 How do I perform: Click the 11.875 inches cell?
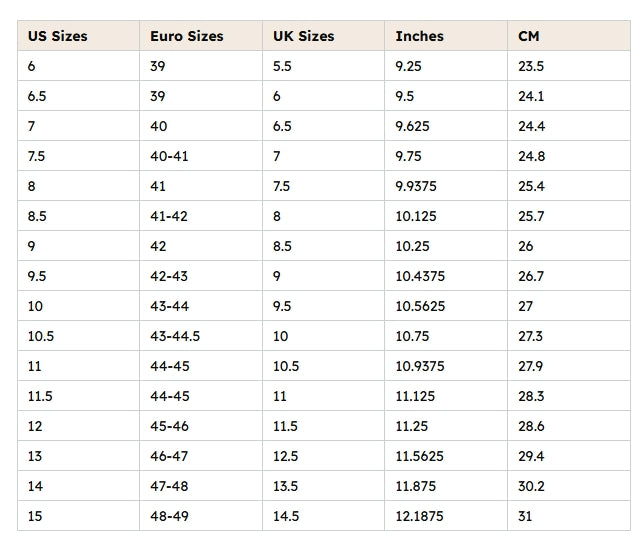446,486
